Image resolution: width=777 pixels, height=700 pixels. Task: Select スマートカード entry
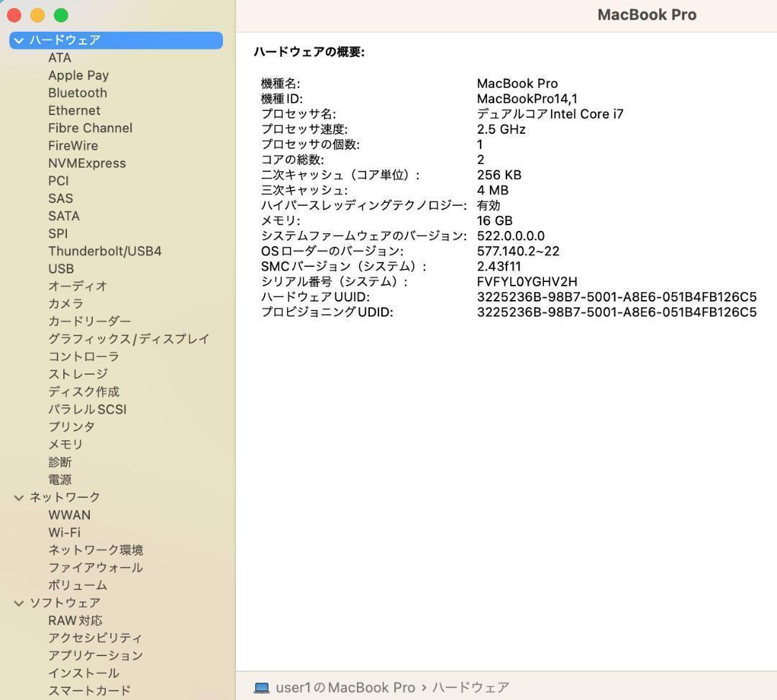click(90, 691)
